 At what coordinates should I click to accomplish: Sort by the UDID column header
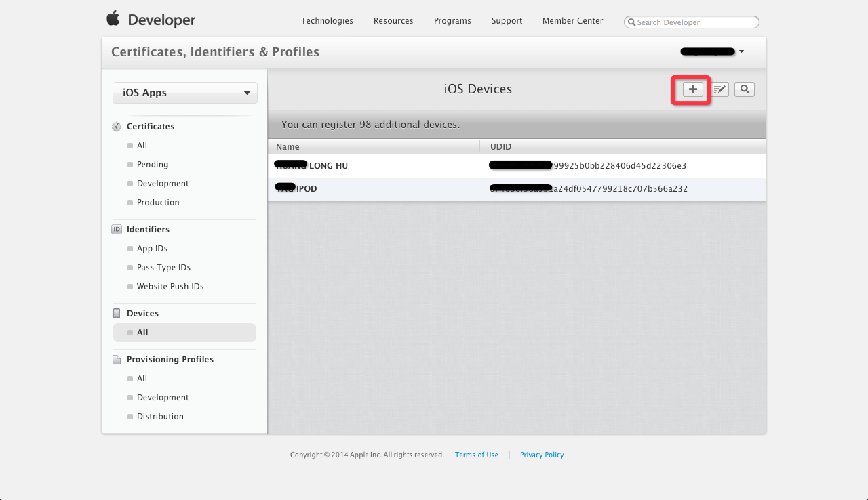point(500,146)
